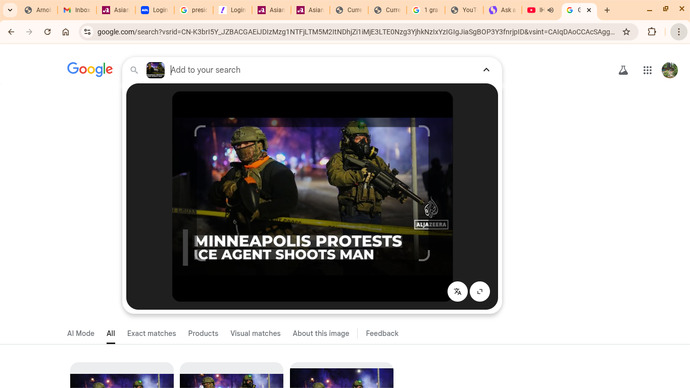The width and height of the screenshot is (690, 388).
Task: Switch to the Ask a browser tab
Action: [503, 10]
